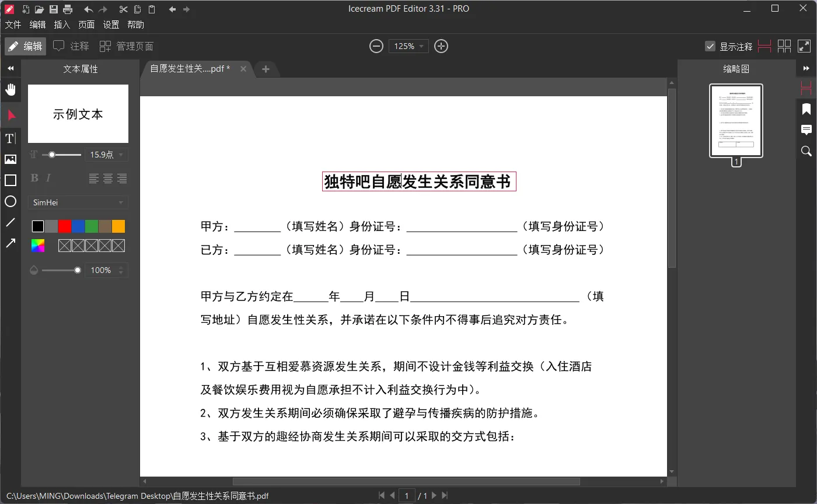Open a file with the folder icon

[39, 9]
